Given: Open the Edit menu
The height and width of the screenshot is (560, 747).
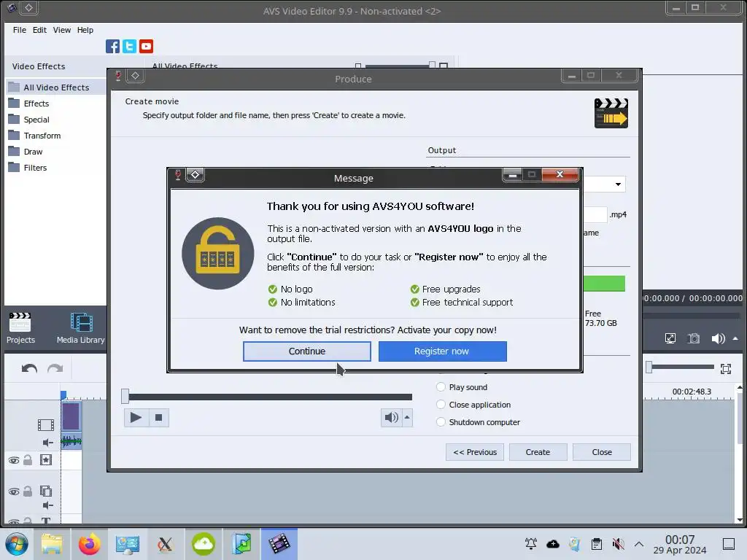Looking at the screenshot, I should 39,30.
